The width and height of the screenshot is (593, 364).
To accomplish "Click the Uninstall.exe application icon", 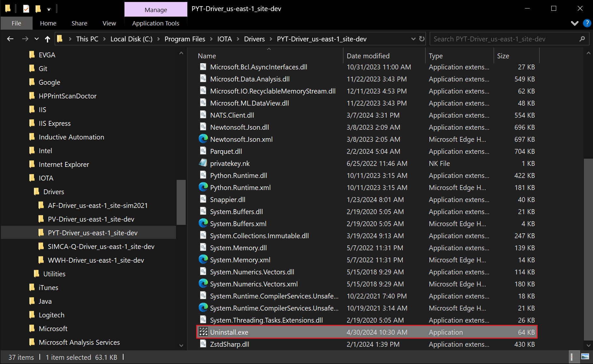I will 203,332.
